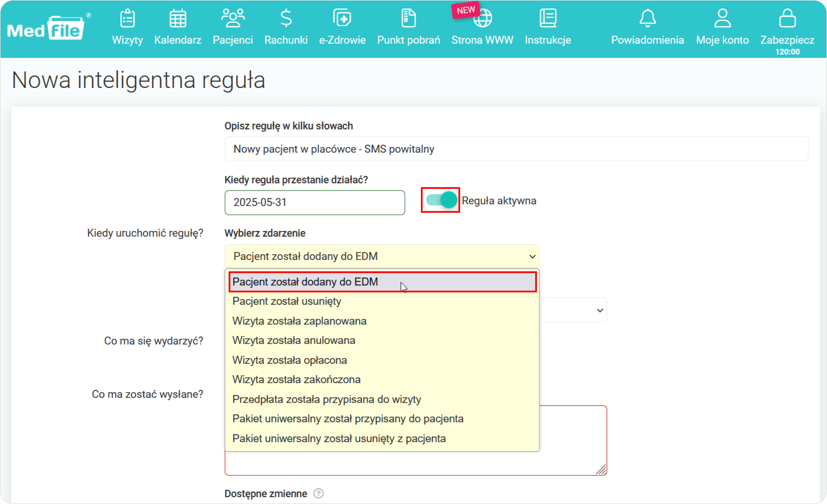Screen dimensions: 827x504
Task: Click the Kalendarz menu label
Action: click(177, 40)
